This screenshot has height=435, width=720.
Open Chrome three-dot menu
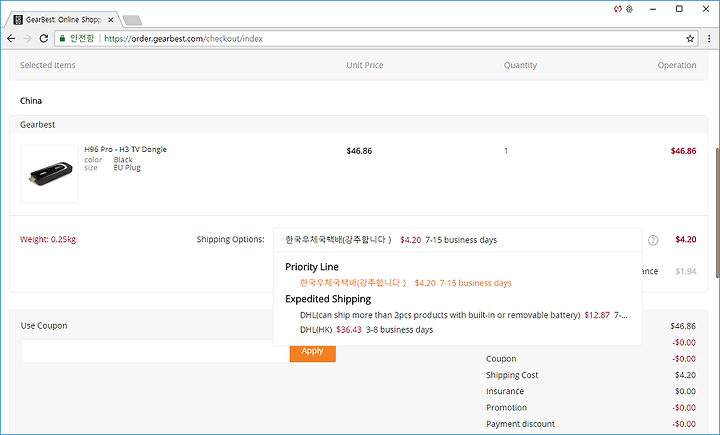pyautogui.click(x=709, y=39)
